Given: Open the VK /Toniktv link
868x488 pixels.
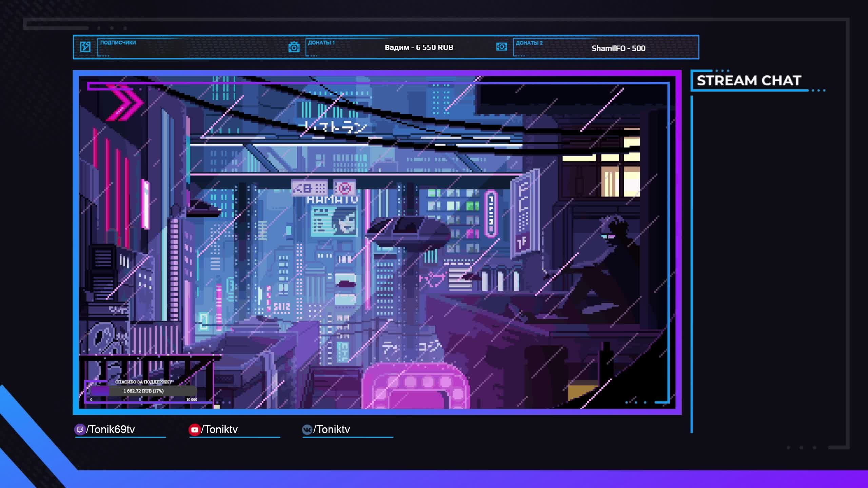Looking at the screenshot, I should pos(331,430).
